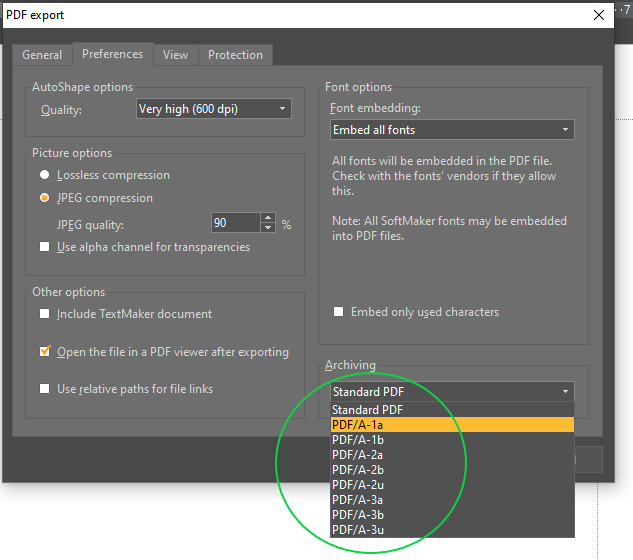Click the JPEG quality value field
This screenshot has height=560, width=633.
pyautogui.click(x=235, y=223)
